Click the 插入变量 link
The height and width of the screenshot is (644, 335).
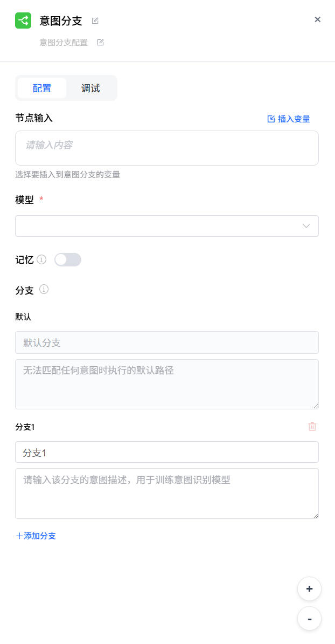click(289, 119)
